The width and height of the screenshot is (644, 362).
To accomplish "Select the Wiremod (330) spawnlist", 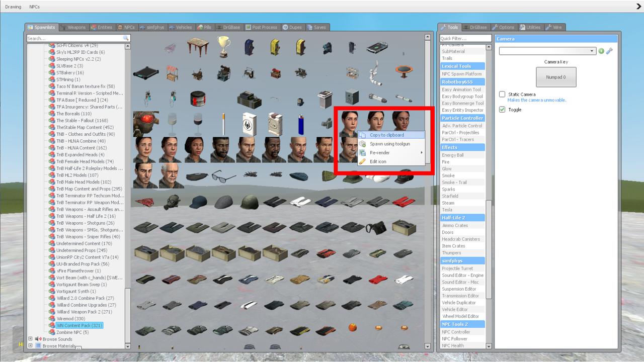I will point(70,319).
